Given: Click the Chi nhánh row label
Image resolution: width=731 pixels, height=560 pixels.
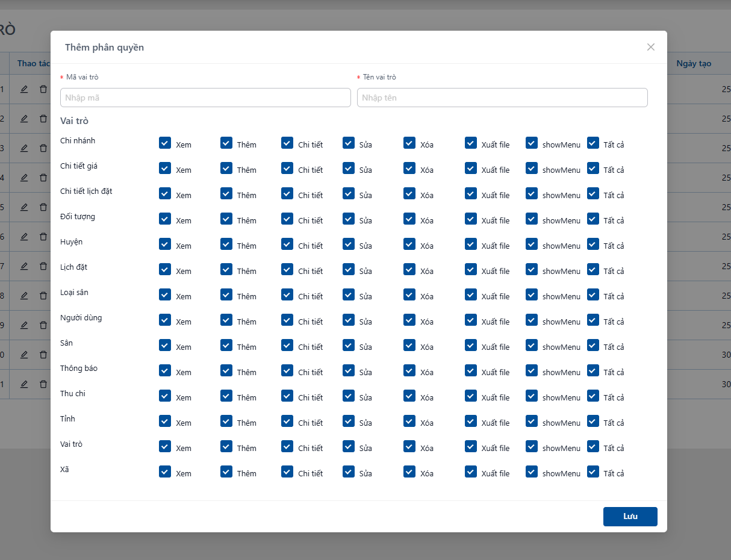Looking at the screenshot, I should [x=78, y=141].
